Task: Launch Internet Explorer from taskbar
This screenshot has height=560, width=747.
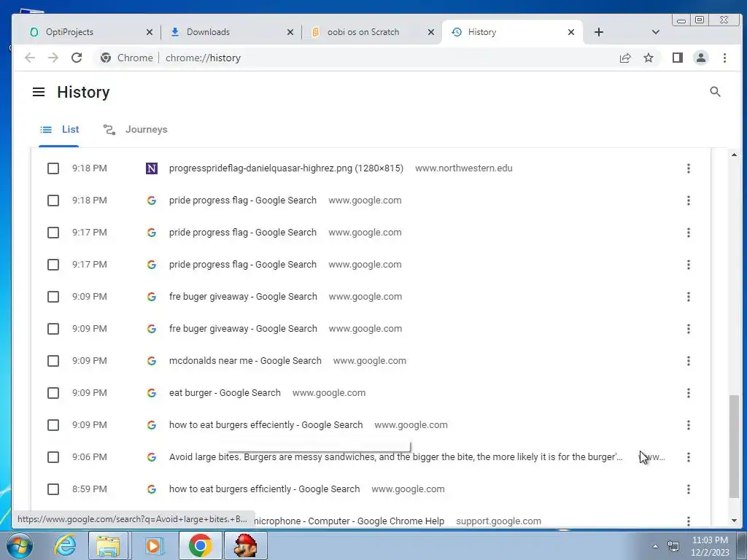Action: pos(65,545)
